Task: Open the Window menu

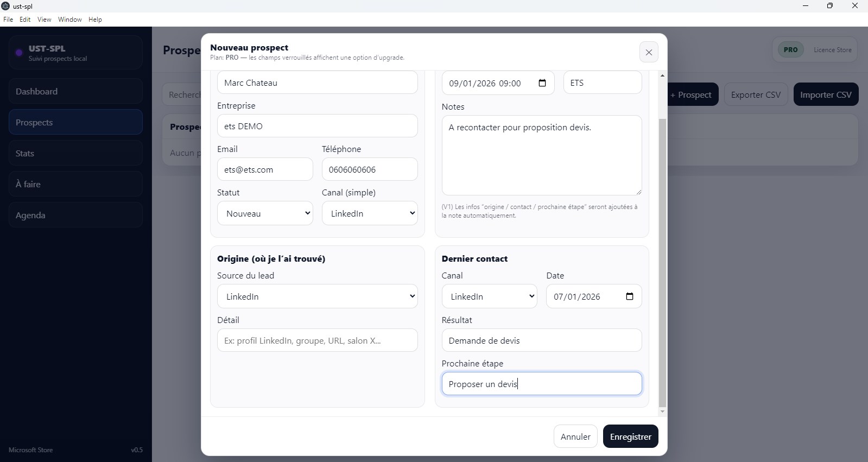Action: (70, 20)
